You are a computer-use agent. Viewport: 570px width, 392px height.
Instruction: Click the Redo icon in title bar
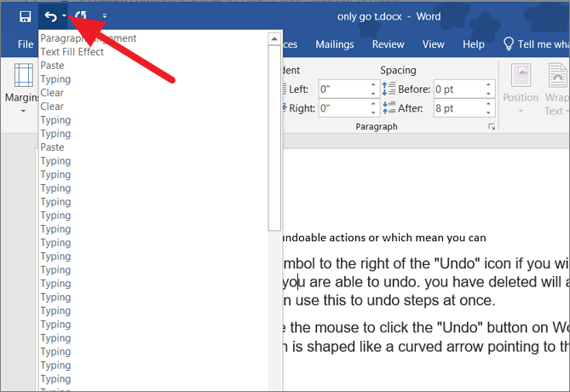(81, 16)
